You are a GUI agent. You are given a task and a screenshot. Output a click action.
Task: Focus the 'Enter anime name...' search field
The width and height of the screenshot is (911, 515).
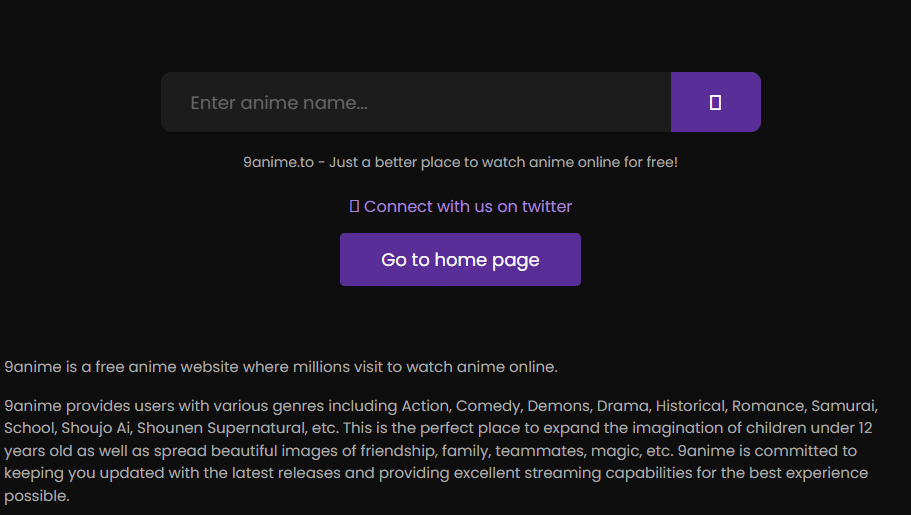click(x=415, y=102)
